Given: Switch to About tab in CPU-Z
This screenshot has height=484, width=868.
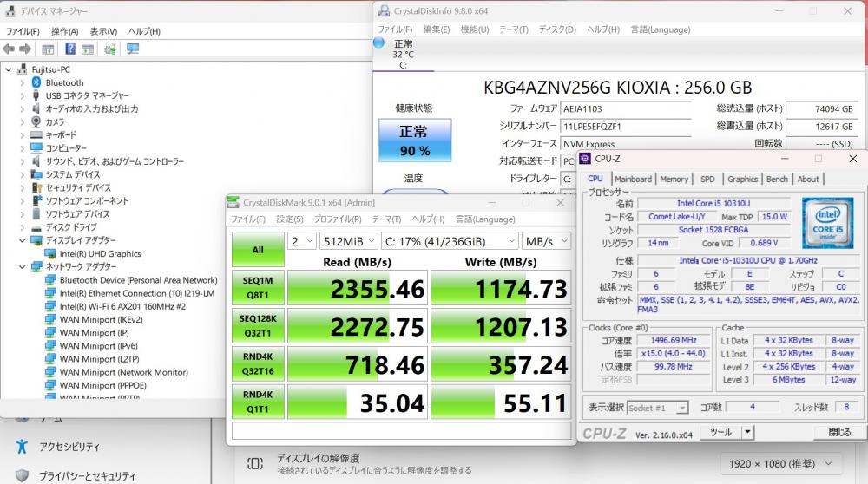Looking at the screenshot, I should click(x=807, y=179).
